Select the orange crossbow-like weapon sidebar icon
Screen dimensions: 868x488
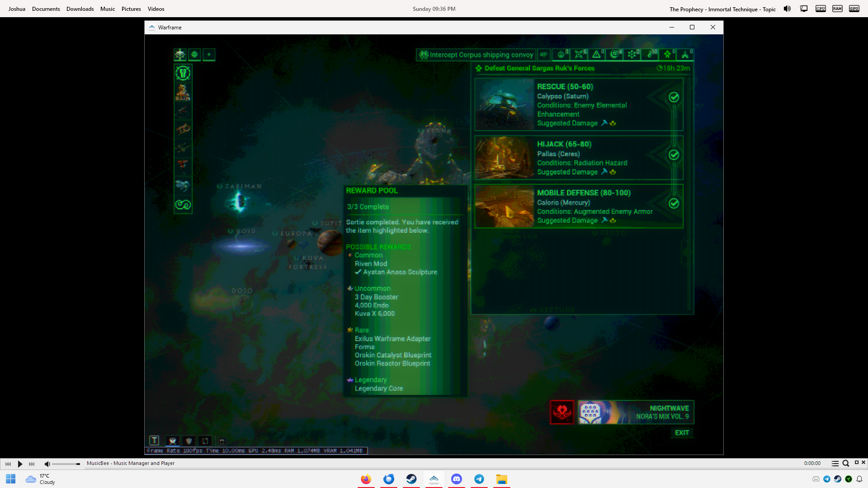click(183, 129)
